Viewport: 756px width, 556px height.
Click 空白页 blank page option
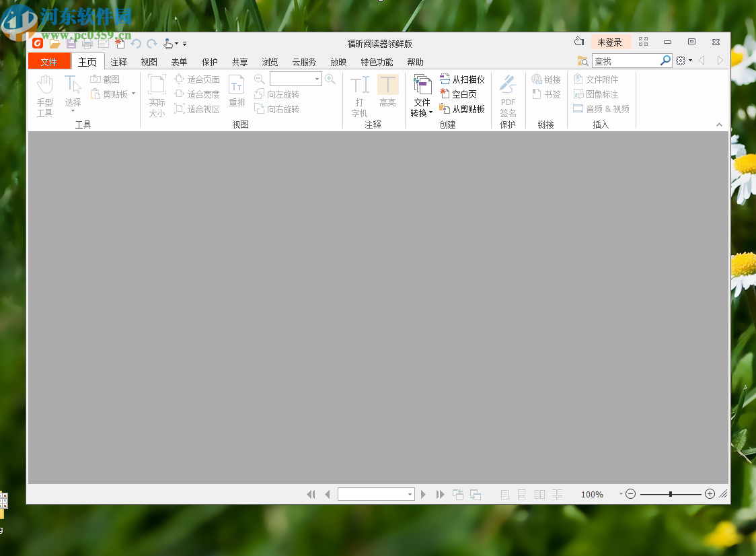pyautogui.click(x=459, y=94)
